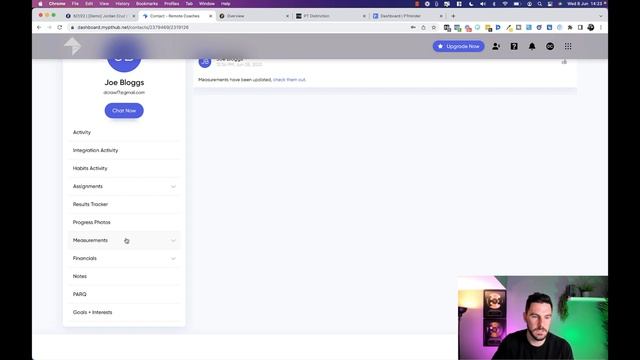Viewport: 640px width, 360px height.
Task: Expand the tab search dropdown arrow
Action: coord(600,16)
